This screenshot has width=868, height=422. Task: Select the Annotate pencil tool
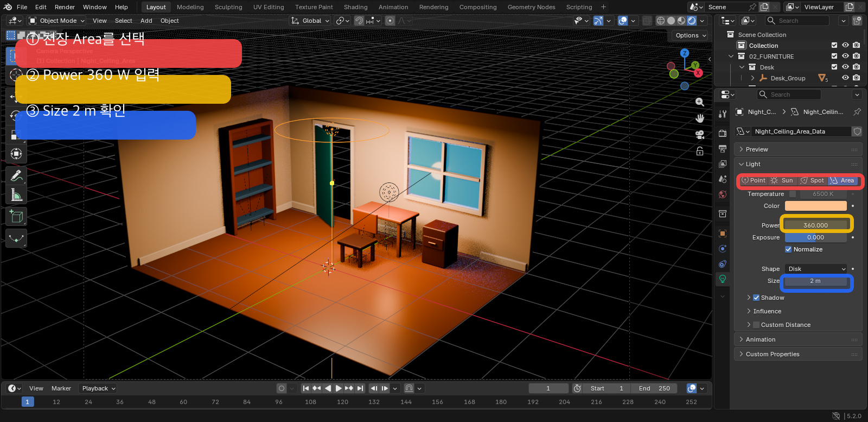tap(16, 175)
